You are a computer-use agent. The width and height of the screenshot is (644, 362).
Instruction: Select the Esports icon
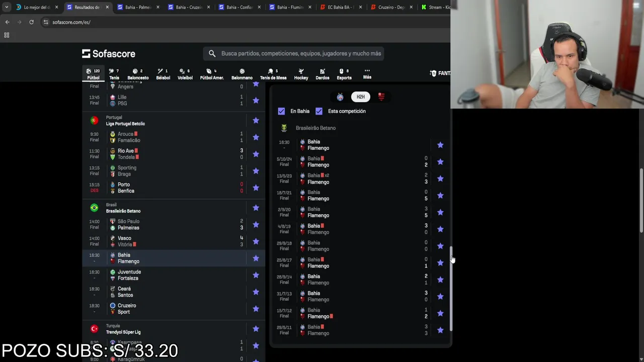tap(344, 74)
